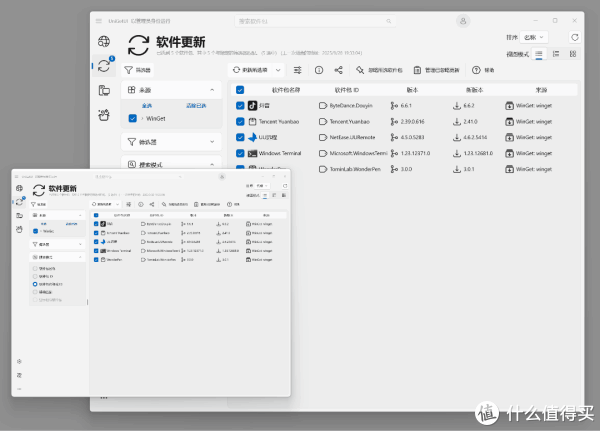Viewport: 600px width, 431px height.
Task: Click the clear selection link in sources
Action: pos(197,104)
